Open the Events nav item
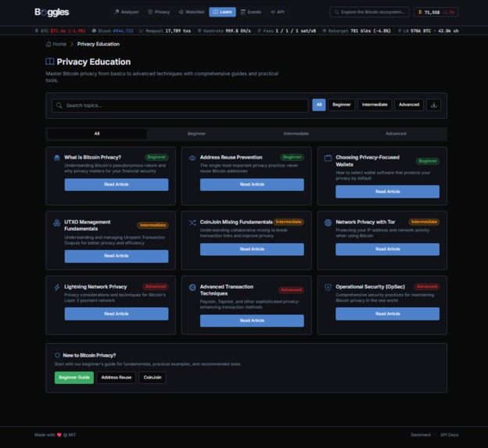Image resolution: width=488 pixels, height=448 pixels. pos(251,13)
